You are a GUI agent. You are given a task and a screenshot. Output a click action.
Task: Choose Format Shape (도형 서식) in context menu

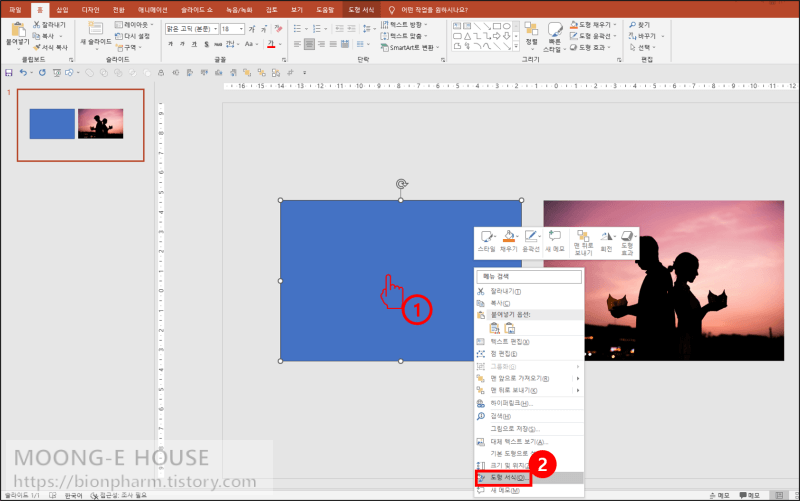coord(529,478)
